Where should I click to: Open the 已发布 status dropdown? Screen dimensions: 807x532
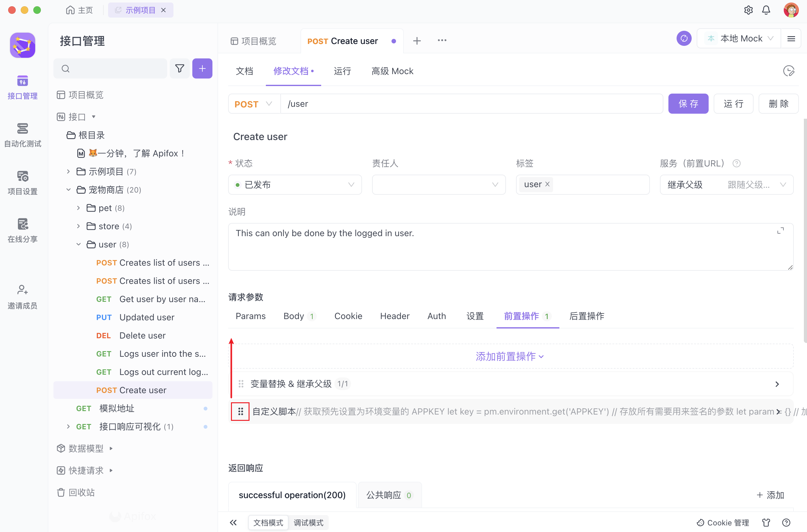[x=295, y=185]
